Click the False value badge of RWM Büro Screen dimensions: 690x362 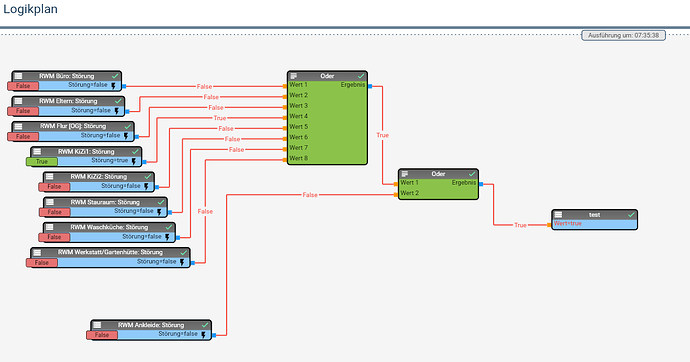coord(23,86)
